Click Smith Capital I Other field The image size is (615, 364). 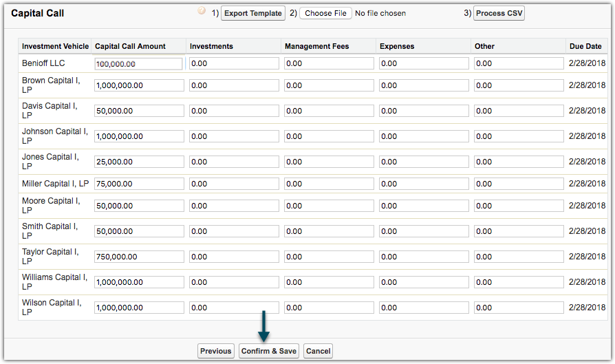click(x=519, y=231)
